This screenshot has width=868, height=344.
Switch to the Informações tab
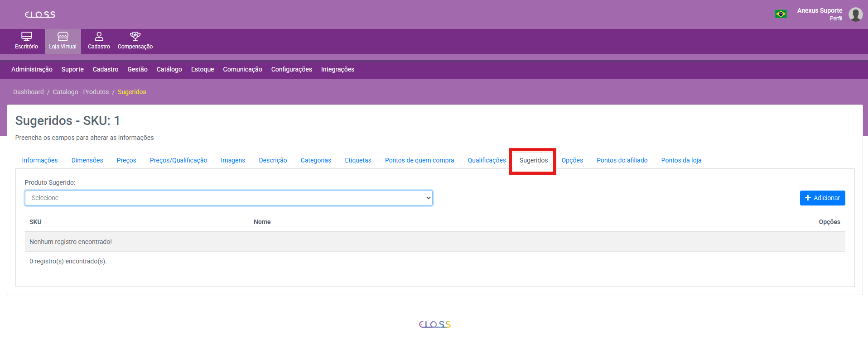pyautogui.click(x=40, y=160)
